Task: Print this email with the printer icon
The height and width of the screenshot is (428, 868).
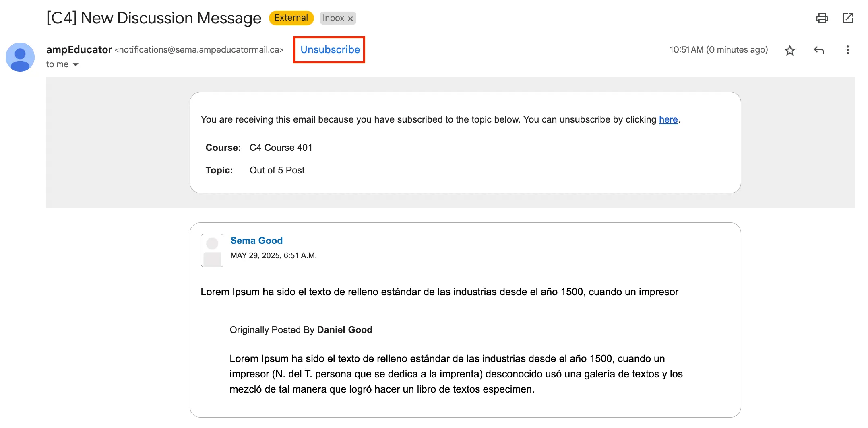Action: 822,18
